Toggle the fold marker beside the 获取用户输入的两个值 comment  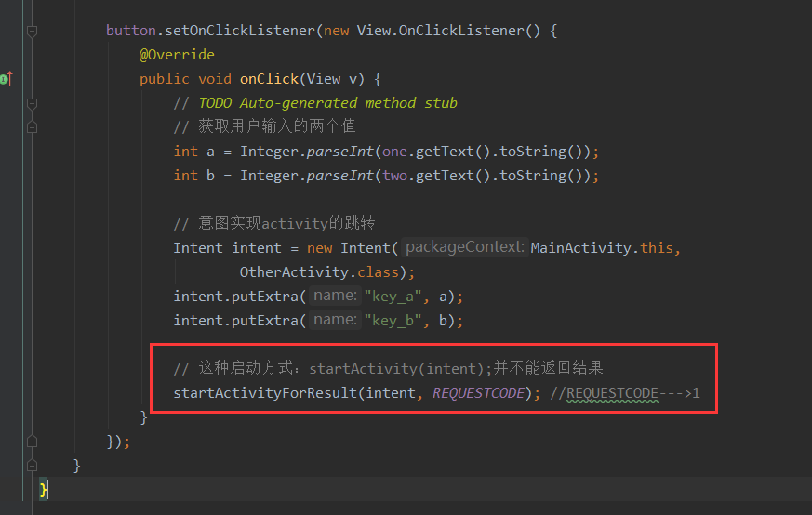(32, 126)
